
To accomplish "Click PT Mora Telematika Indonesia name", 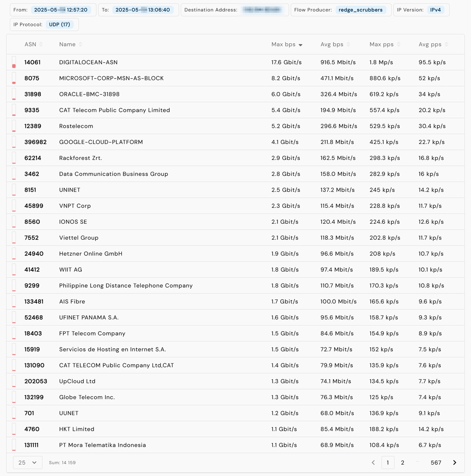I will pyautogui.click(x=103, y=445).
